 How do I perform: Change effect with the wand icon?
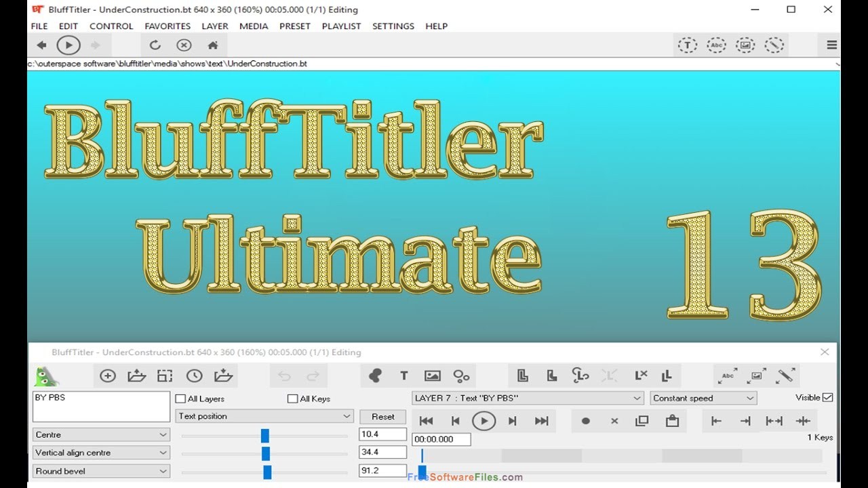coord(786,375)
